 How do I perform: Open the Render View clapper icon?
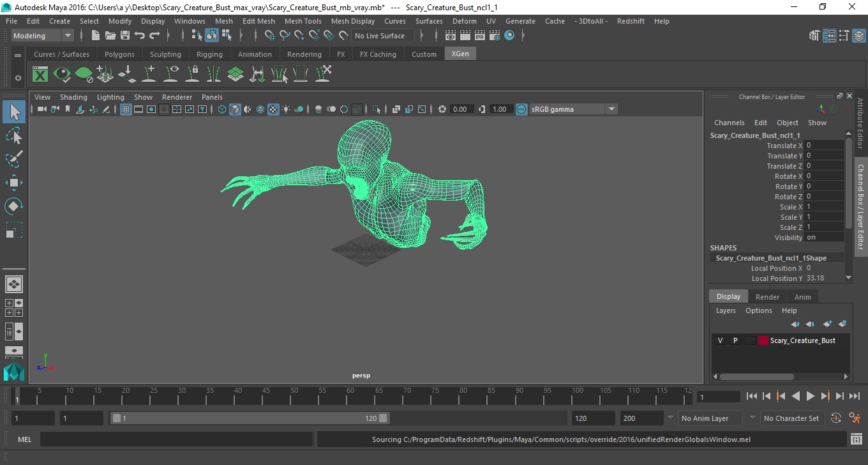point(451,36)
